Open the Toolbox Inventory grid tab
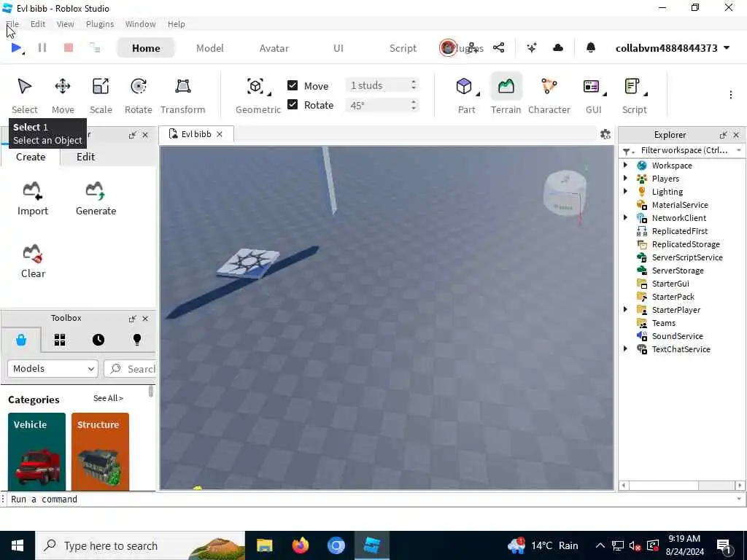This screenshot has height=560, width=747. click(60, 340)
